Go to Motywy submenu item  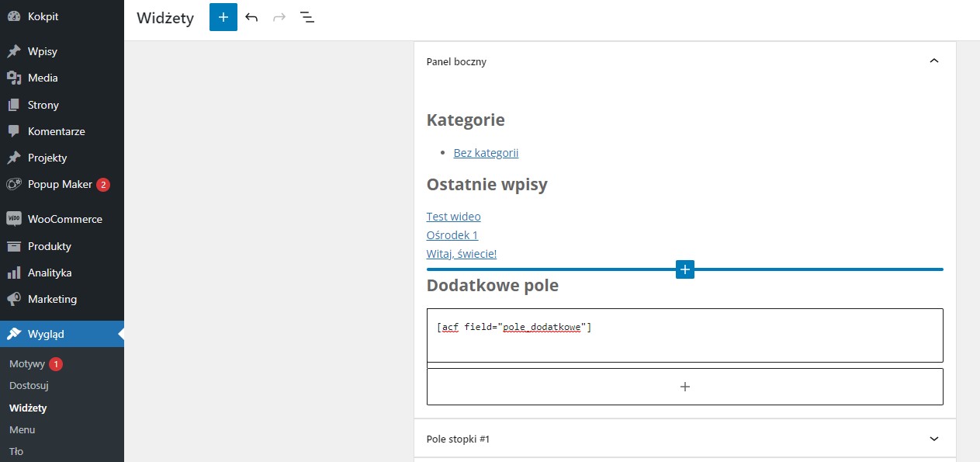27,363
